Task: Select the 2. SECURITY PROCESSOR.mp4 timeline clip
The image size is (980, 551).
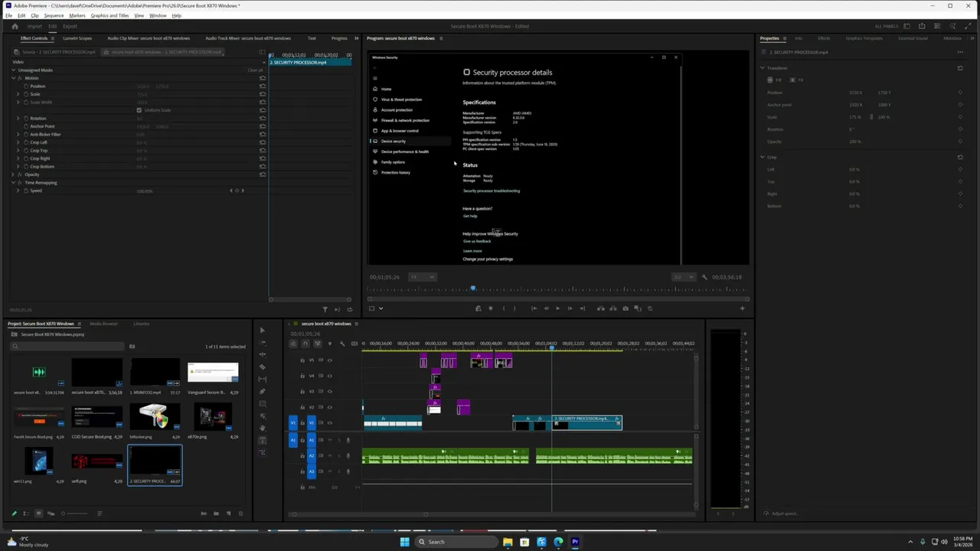Action: point(586,422)
